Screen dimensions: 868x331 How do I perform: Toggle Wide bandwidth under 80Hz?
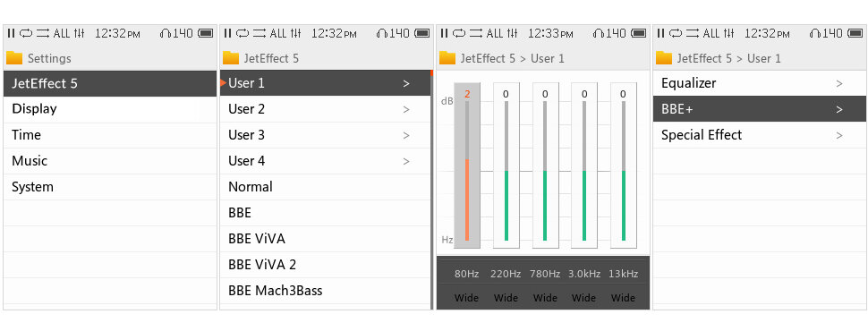466,298
